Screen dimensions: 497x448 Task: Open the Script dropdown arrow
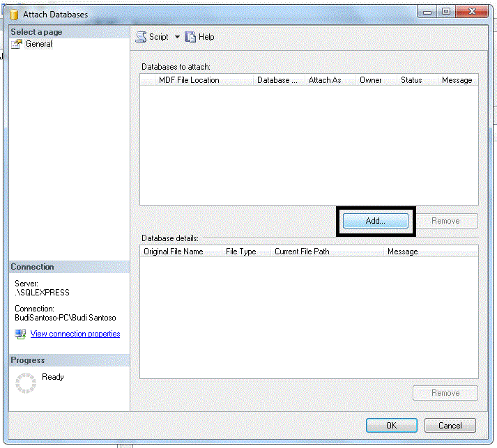coord(177,37)
